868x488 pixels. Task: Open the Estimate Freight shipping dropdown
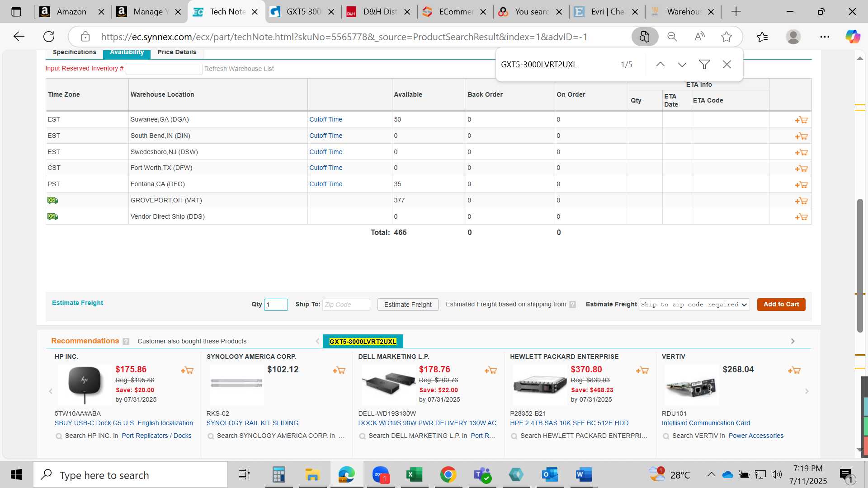coord(694,305)
